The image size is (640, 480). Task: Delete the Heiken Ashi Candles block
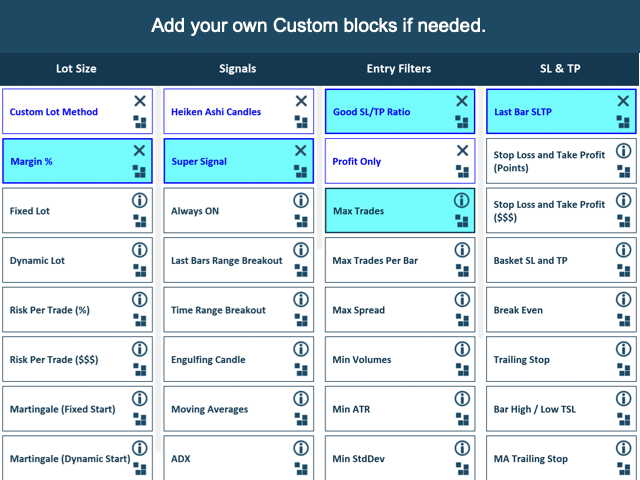301,101
